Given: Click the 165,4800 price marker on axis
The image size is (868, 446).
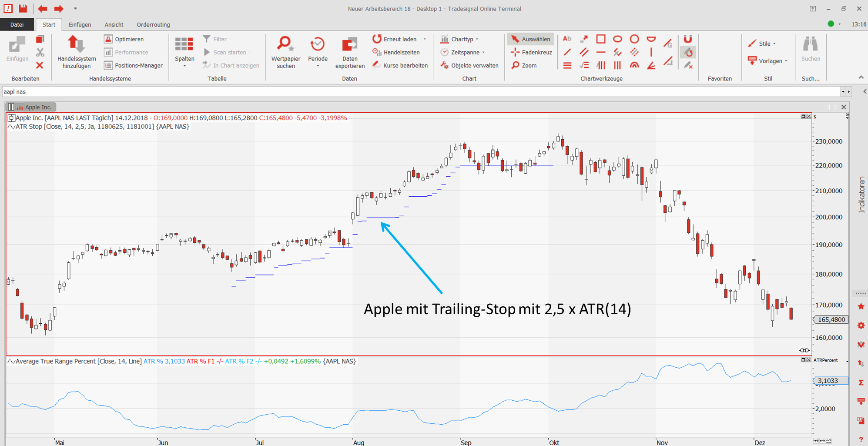Looking at the screenshot, I should [831, 319].
